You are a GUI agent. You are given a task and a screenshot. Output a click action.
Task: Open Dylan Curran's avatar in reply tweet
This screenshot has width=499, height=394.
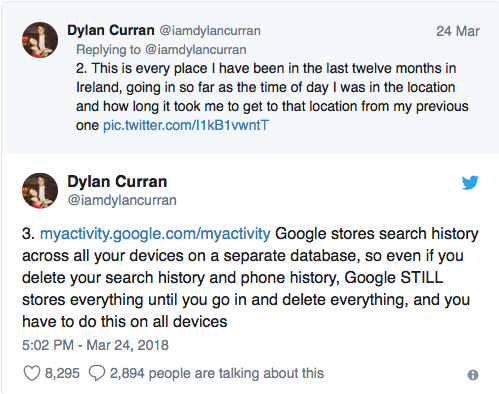[x=40, y=40]
